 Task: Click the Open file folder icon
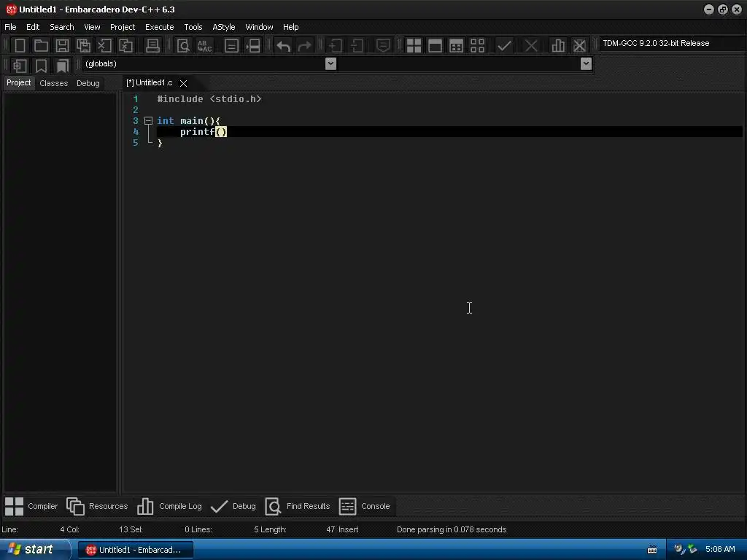41,46
